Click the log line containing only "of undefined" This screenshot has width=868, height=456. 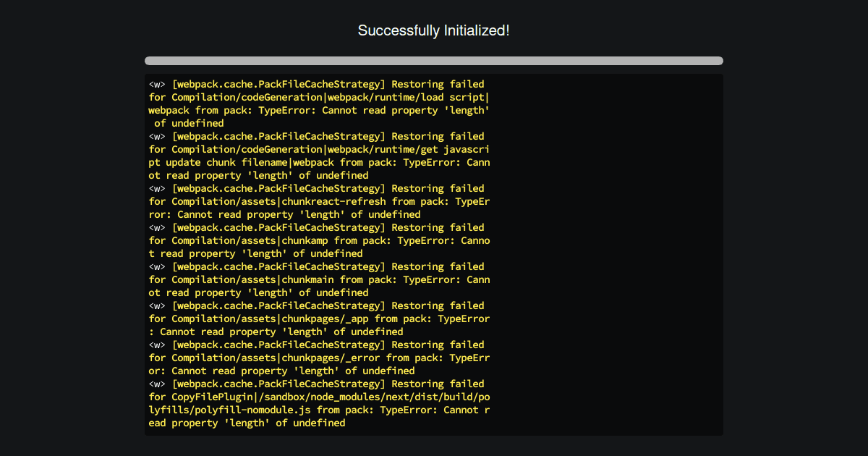[189, 123]
